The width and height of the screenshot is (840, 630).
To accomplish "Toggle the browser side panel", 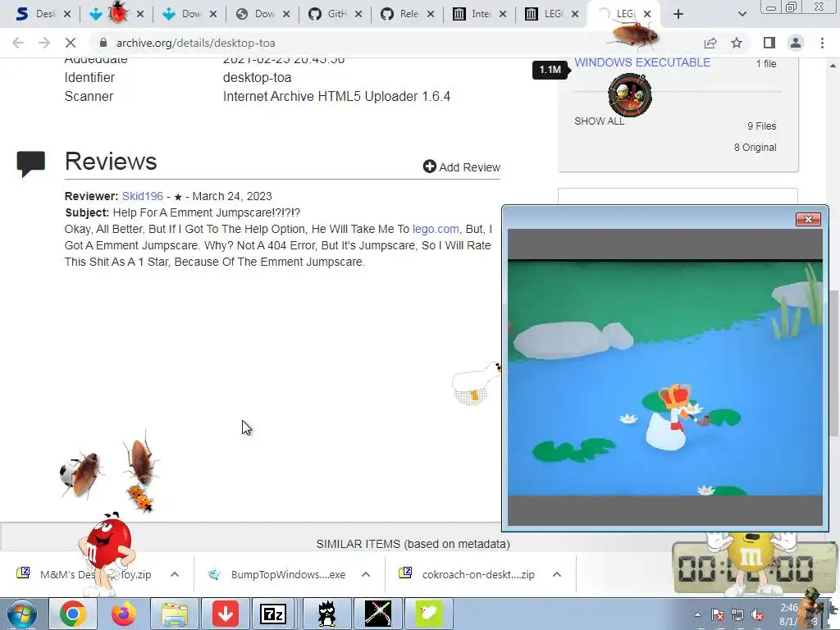I will (x=769, y=43).
